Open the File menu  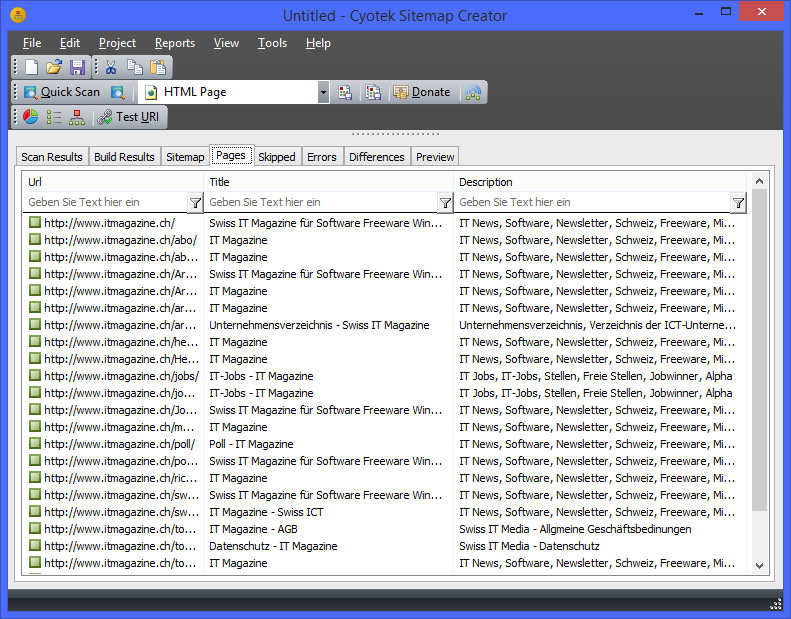click(x=32, y=43)
